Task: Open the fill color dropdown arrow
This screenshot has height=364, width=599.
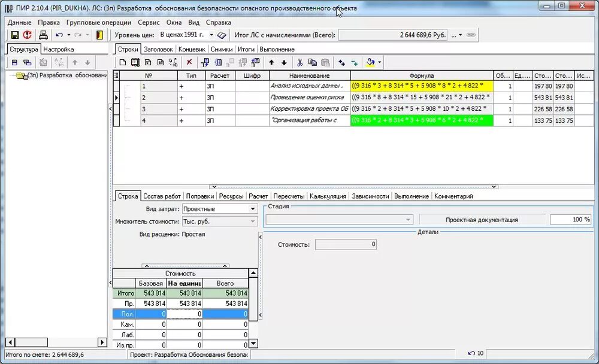Action: 379,62
